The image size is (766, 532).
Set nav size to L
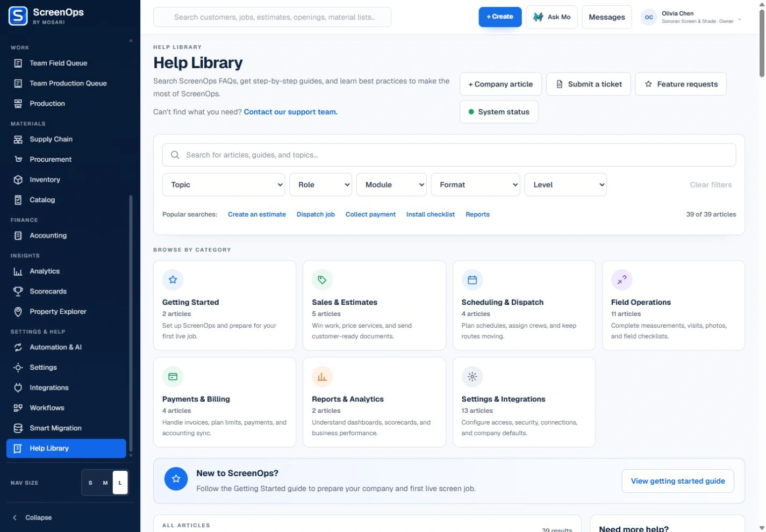pos(120,483)
